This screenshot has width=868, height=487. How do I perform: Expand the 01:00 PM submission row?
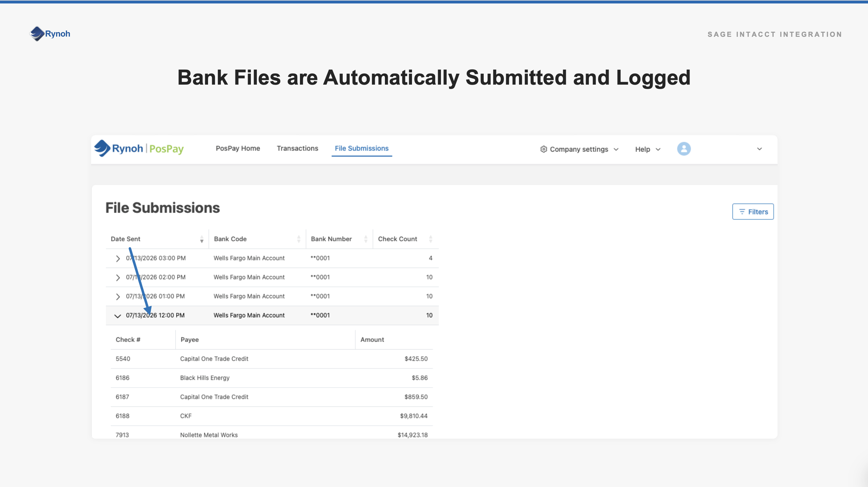pos(118,296)
